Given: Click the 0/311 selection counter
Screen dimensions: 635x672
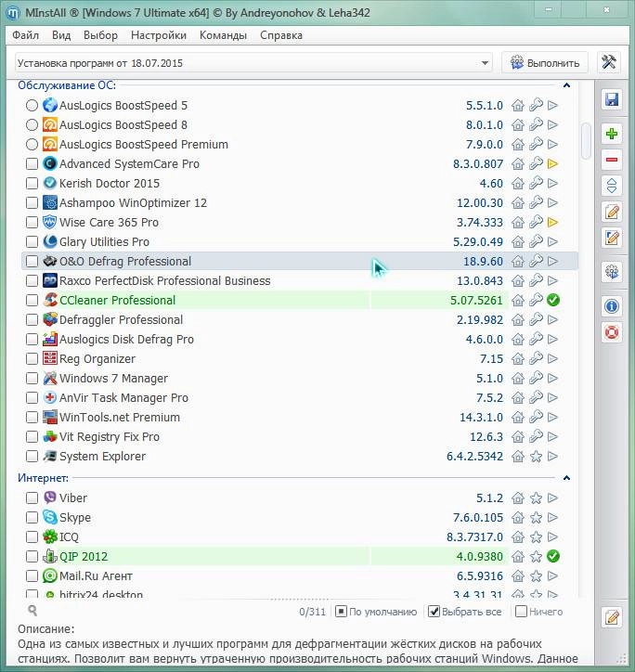Looking at the screenshot, I should 312,612.
